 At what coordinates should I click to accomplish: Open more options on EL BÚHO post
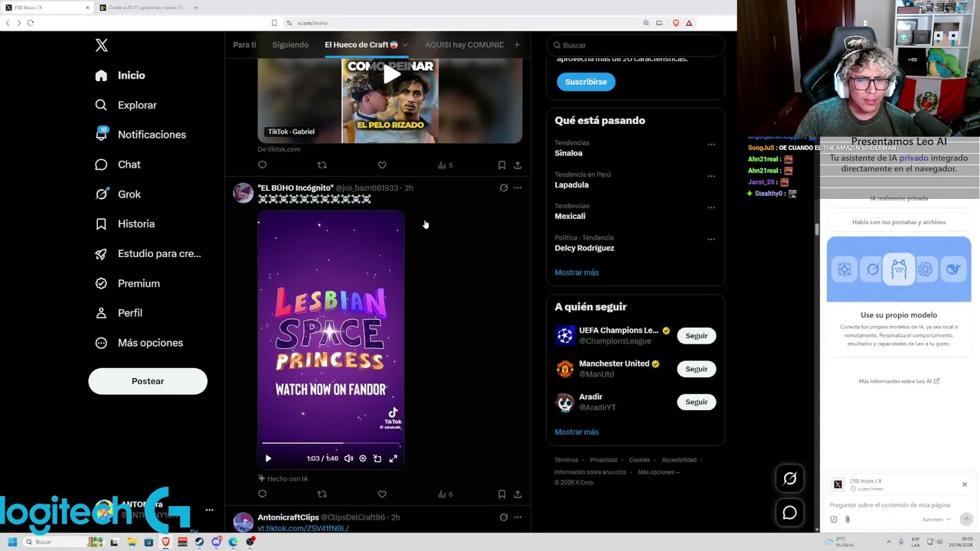518,187
